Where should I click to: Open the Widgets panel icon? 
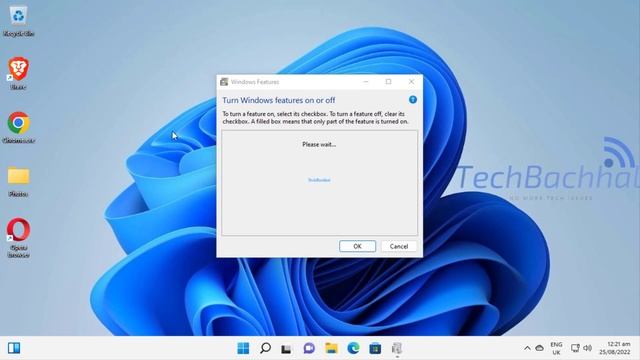point(14,348)
